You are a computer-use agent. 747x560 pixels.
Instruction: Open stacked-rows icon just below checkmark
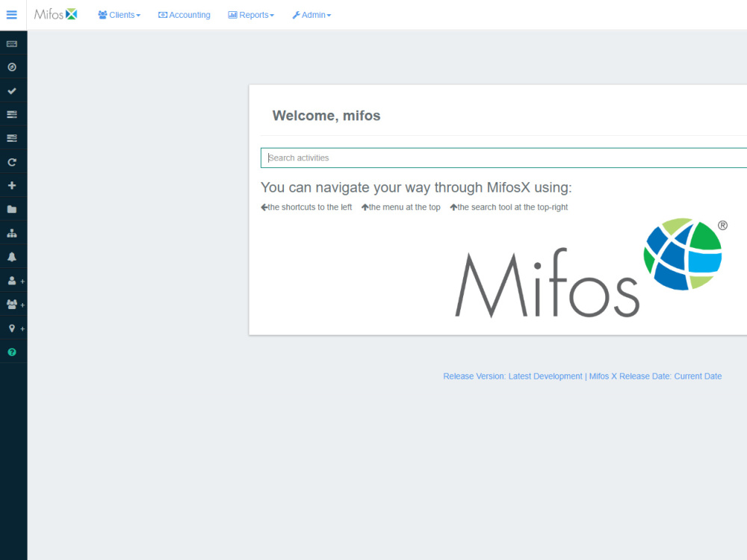pyautogui.click(x=12, y=114)
